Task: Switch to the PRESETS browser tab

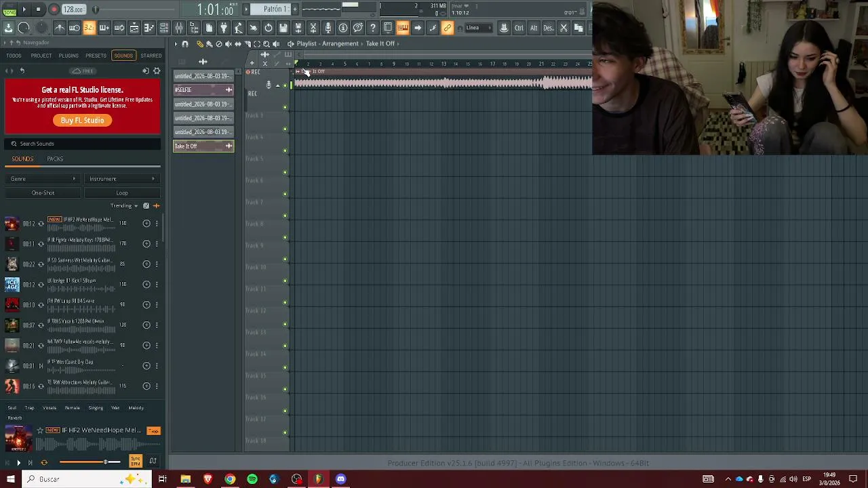Action: point(96,56)
